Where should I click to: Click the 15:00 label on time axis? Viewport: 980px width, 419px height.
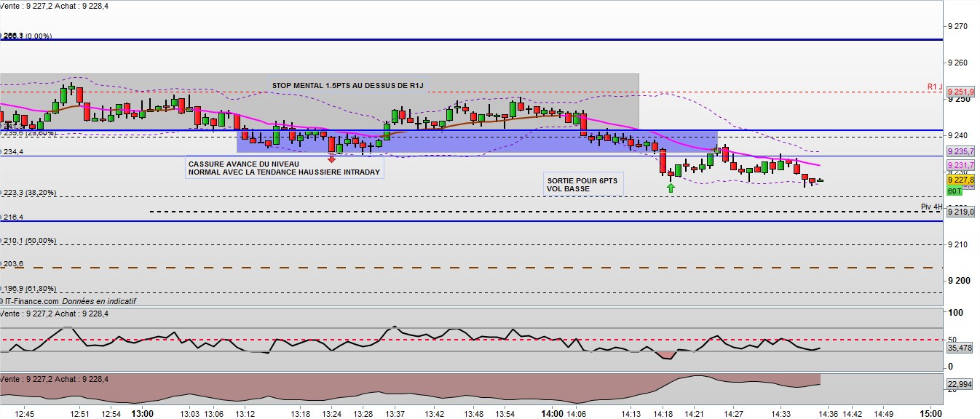[930, 414]
